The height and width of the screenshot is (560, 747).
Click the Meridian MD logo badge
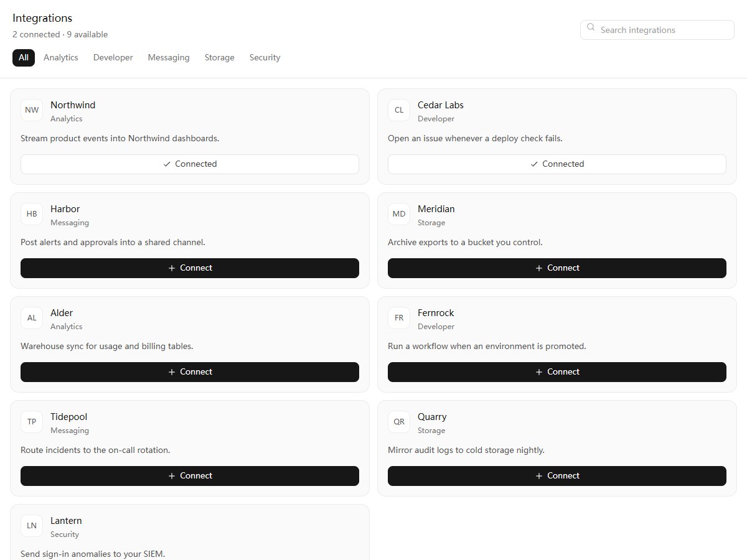(x=399, y=214)
